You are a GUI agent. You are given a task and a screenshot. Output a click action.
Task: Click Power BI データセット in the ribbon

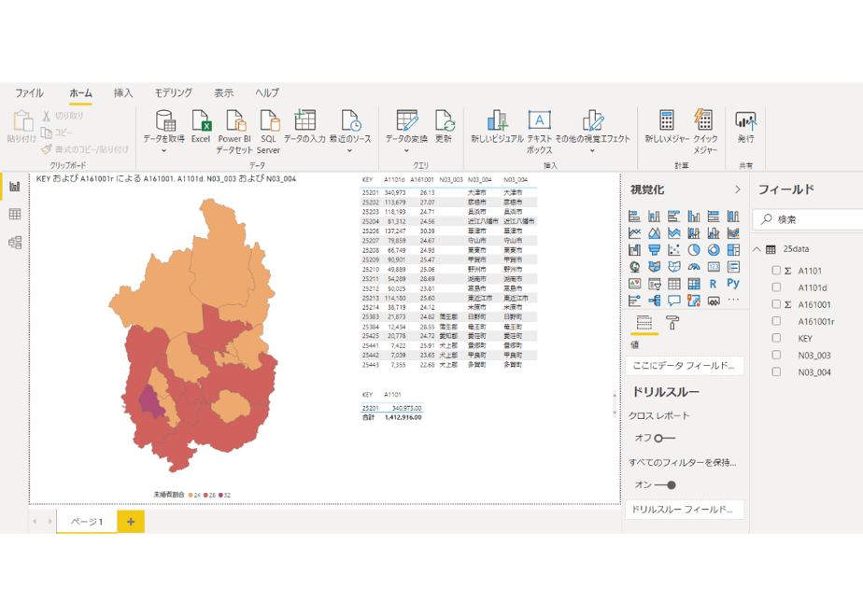234,132
